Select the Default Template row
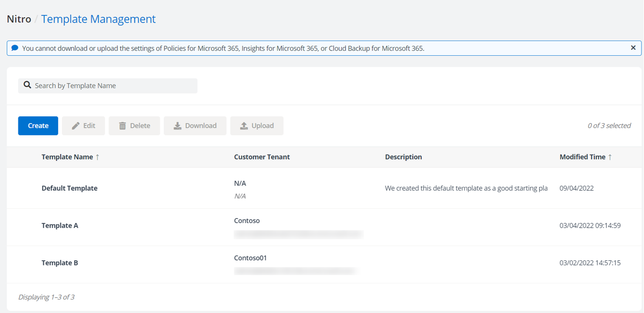 point(69,188)
